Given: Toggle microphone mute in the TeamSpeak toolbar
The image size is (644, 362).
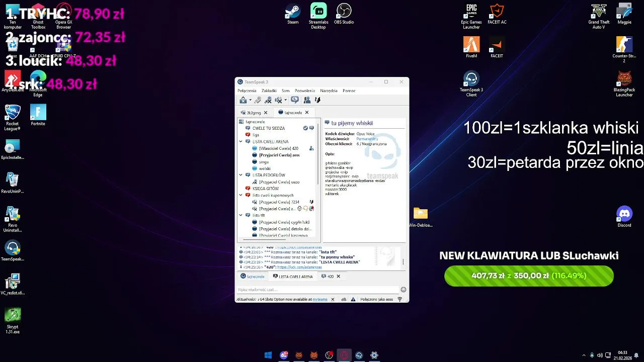Looking at the screenshot, I should pos(268,100).
